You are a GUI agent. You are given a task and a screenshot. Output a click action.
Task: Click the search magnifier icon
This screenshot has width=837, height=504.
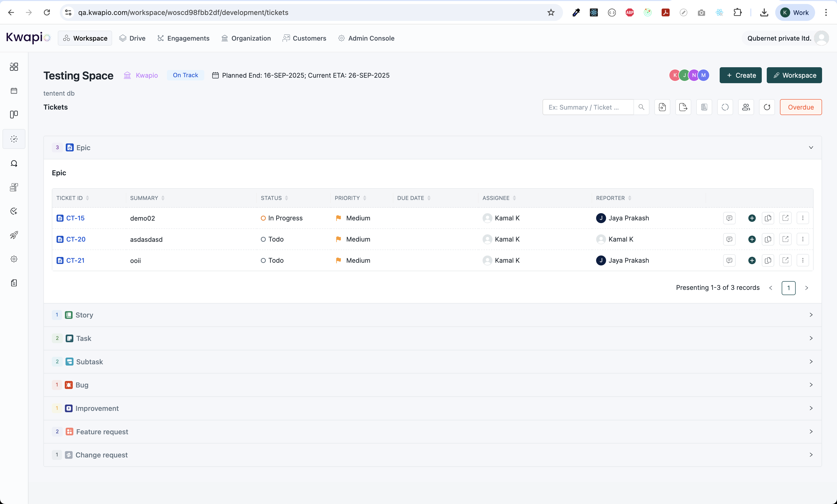(641, 107)
